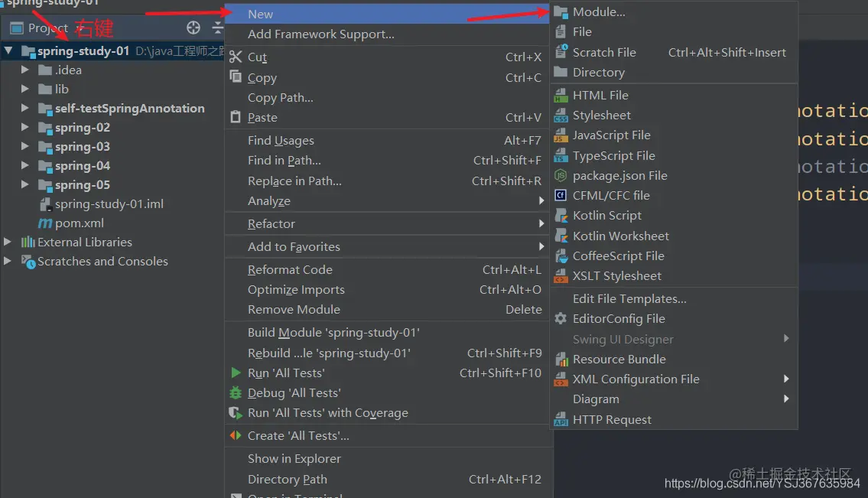
Task: Choose Add Framework Support...
Action: [387, 34]
